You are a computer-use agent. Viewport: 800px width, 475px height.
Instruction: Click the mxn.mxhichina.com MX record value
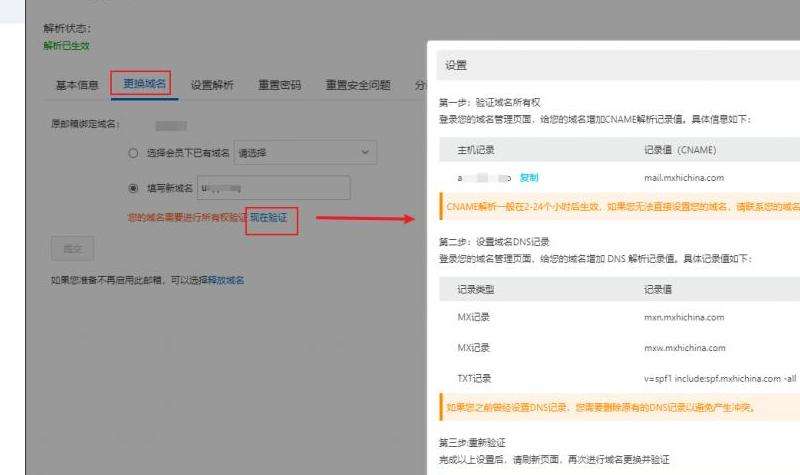[x=683, y=317]
